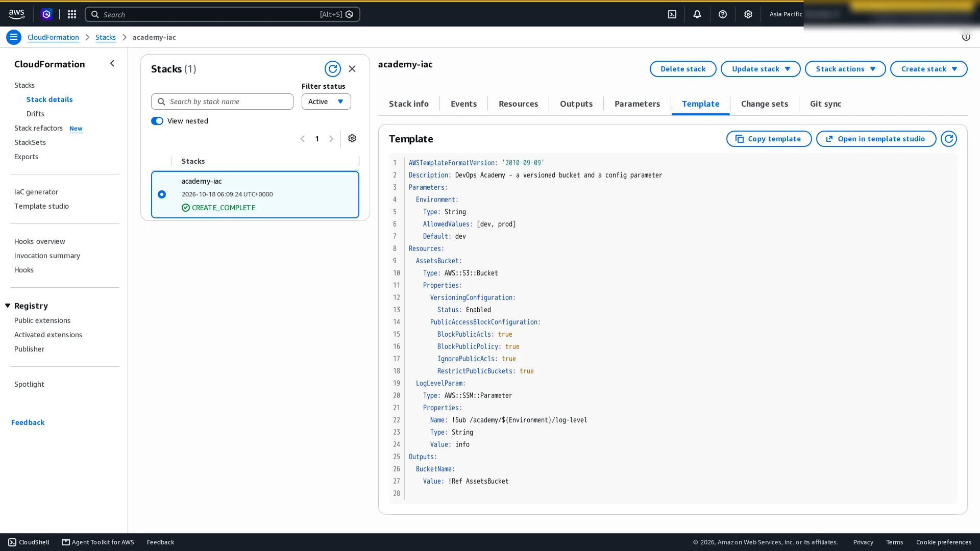
Task: Toggle the hamburger navigation menu icon
Action: (x=14, y=37)
